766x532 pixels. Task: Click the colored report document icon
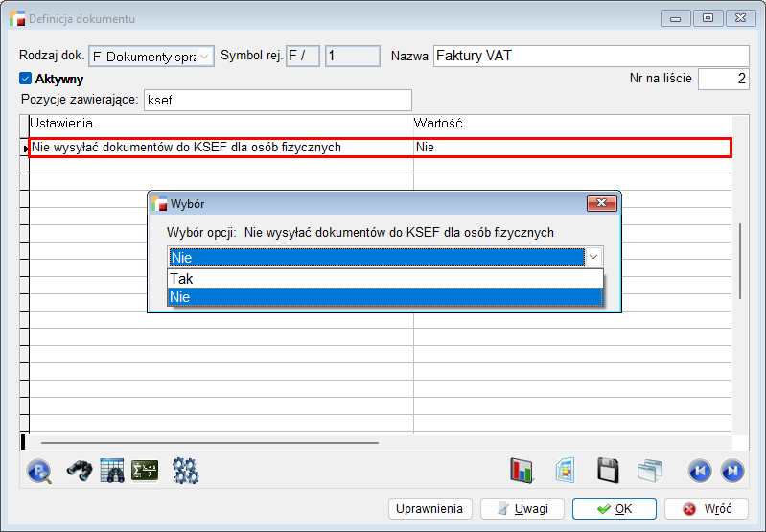tap(565, 471)
